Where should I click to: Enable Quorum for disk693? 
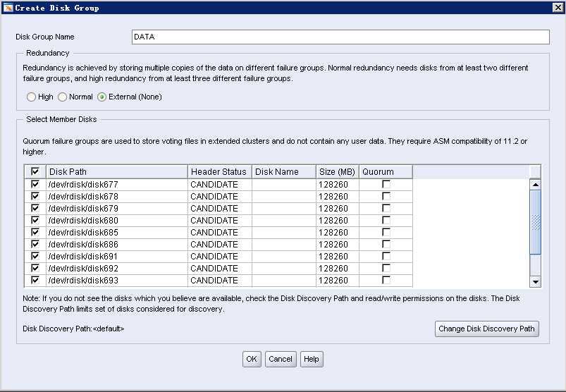[x=386, y=280]
